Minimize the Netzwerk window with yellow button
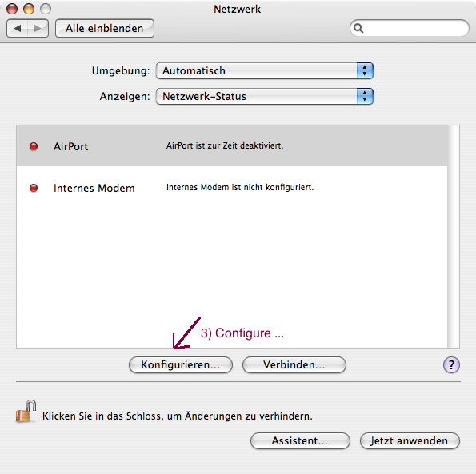Viewport: 476px width, 474px height. pyautogui.click(x=29, y=9)
